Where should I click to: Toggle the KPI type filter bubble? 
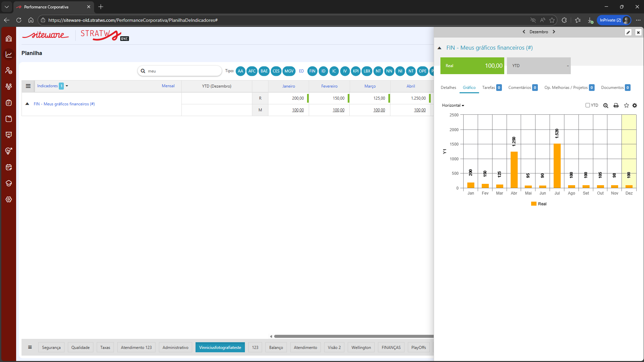[x=355, y=71]
